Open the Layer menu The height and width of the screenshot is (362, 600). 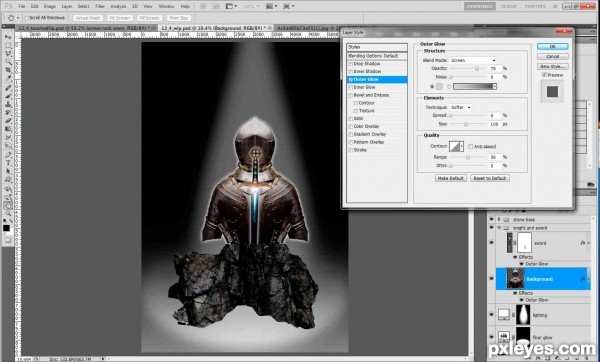[x=67, y=7]
